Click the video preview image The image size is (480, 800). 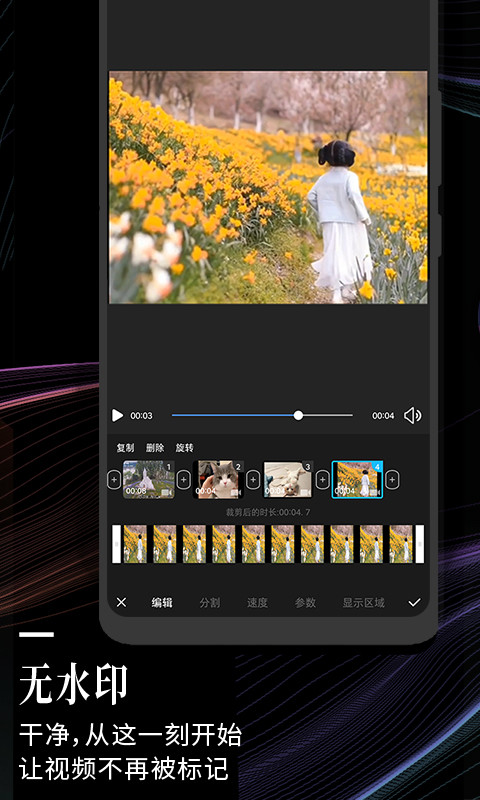(x=268, y=187)
